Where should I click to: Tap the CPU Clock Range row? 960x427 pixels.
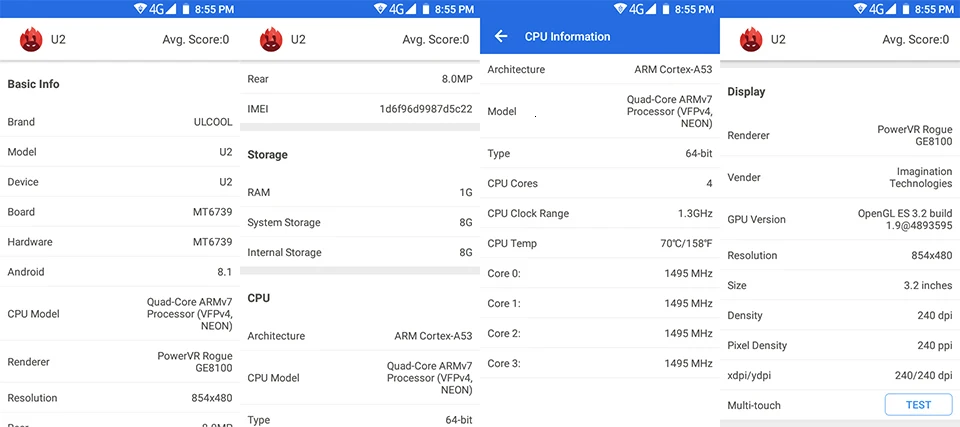pyautogui.click(x=600, y=213)
